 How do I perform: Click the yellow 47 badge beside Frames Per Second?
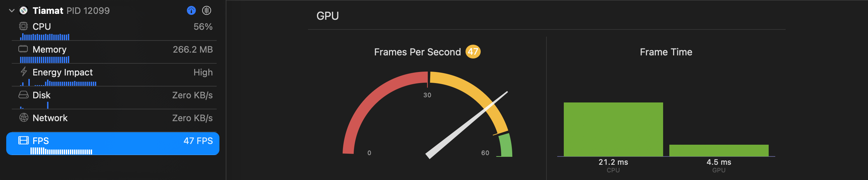coord(473,52)
